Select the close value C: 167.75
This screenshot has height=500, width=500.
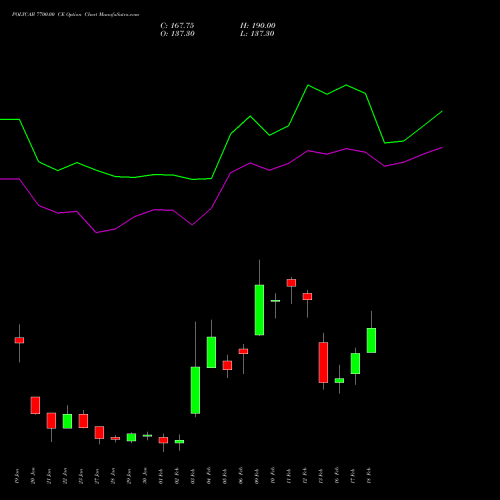pyautogui.click(x=177, y=26)
